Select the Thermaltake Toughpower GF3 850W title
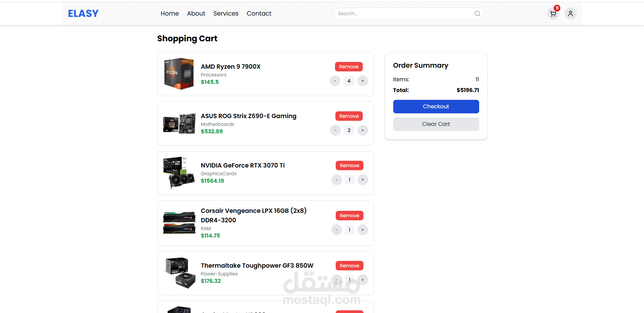This screenshot has width=644, height=313. click(x=257, y=266)
